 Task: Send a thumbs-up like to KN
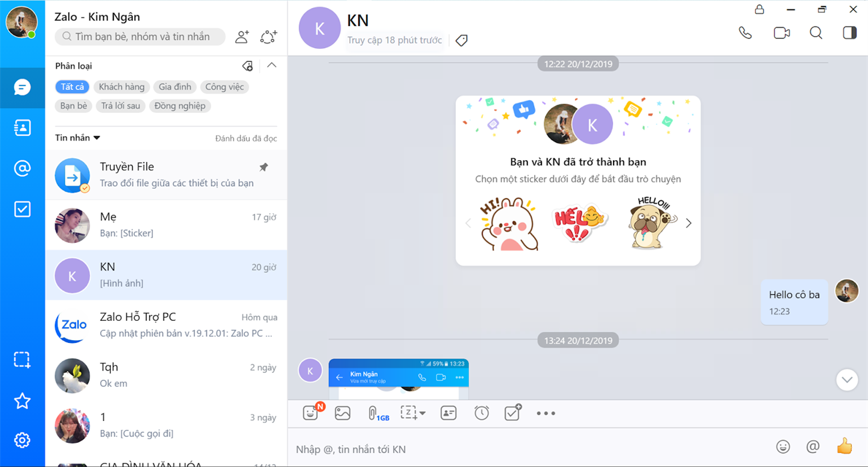(845, 446)
